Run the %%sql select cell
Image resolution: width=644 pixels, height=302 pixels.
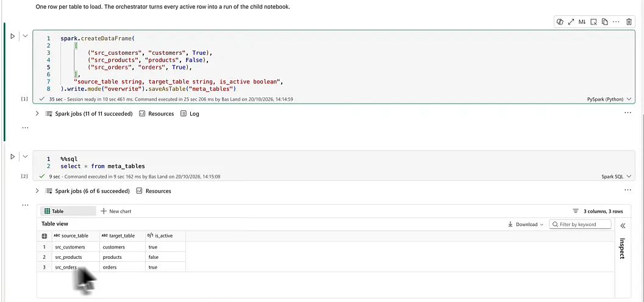[12, 156]
